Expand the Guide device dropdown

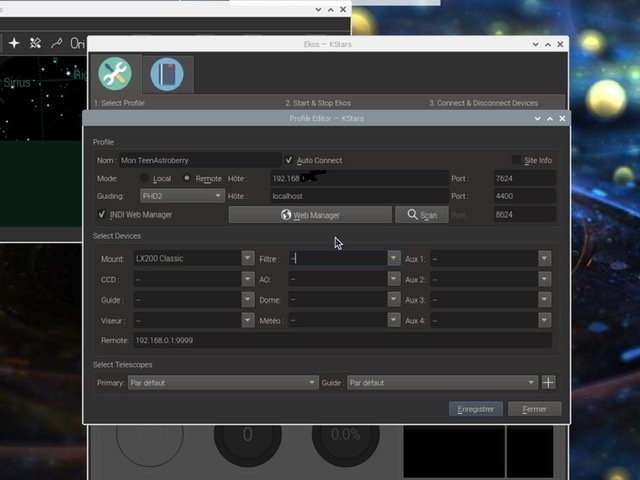click(247, 300)
